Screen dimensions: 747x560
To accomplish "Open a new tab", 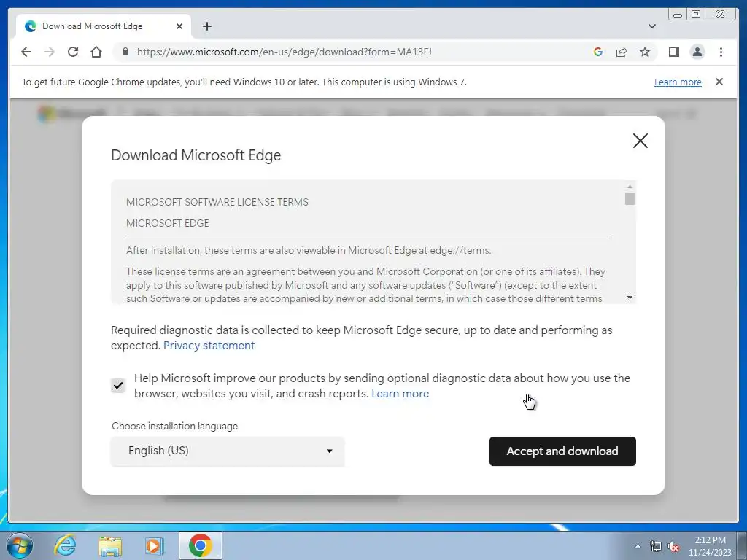I will pyautogui.click(x=206, y=26).
